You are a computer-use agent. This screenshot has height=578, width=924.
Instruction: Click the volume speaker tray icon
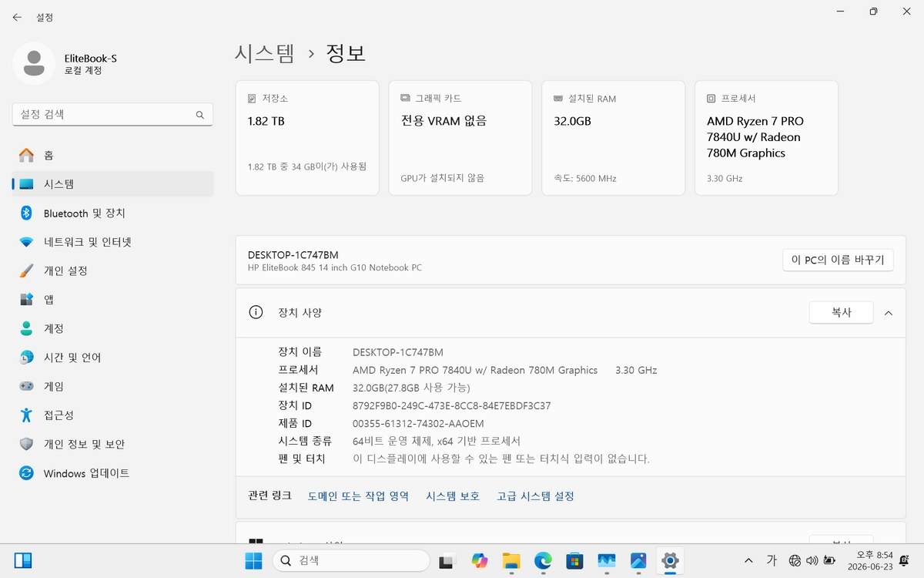click(x=812, y=560)
